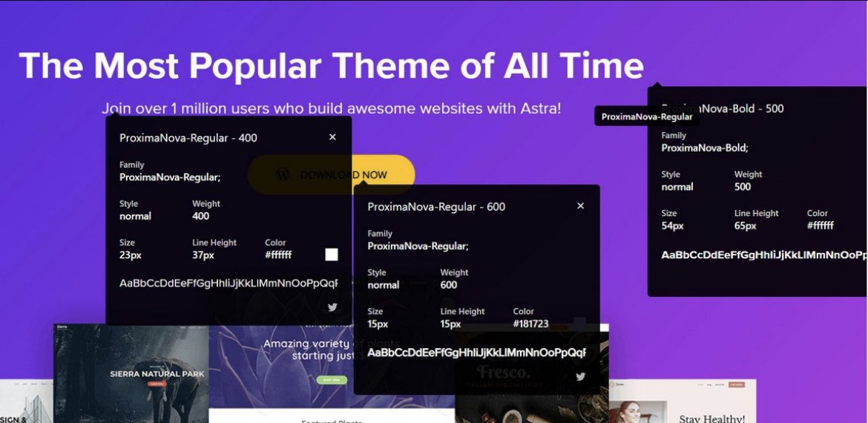The width and height of the screenshot is (868, 423).
Task: Click the subtitle Join over 1 million users
Action: coord(331,108)
